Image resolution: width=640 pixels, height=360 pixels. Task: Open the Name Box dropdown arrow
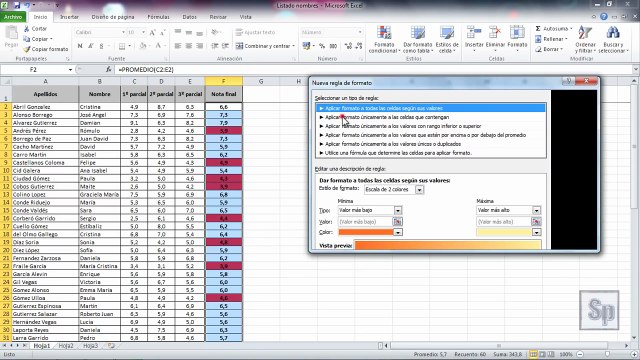coord(70,69)
